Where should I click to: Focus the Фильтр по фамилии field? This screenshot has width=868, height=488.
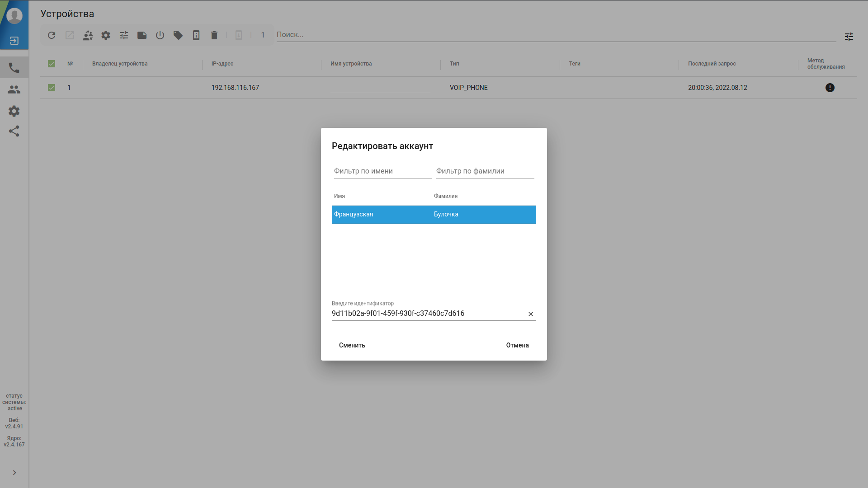click(485, 171)
